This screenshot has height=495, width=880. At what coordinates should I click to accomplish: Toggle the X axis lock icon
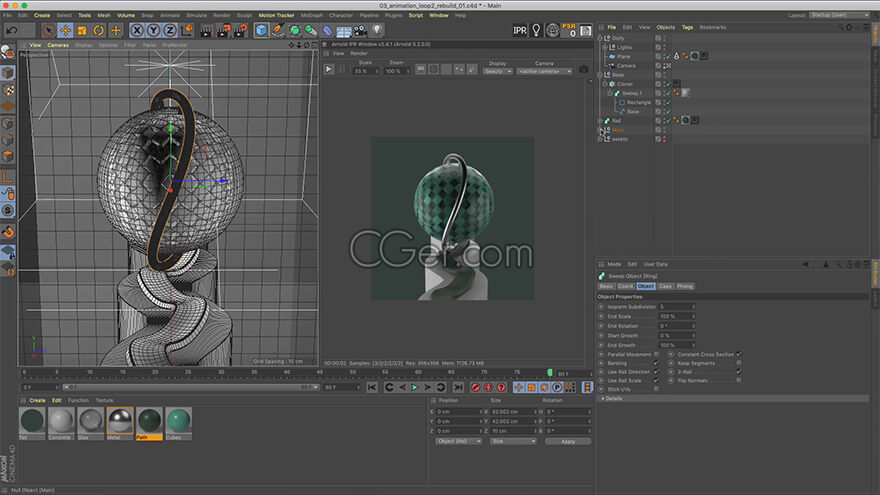[x=139, y=30]
